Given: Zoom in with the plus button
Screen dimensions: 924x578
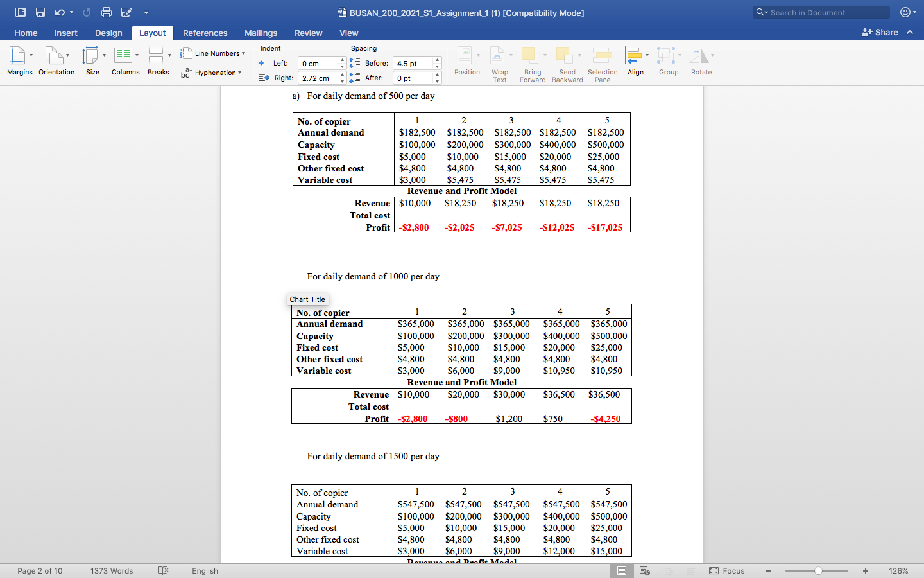Looking at the screenshot, I should coord(866,570).
